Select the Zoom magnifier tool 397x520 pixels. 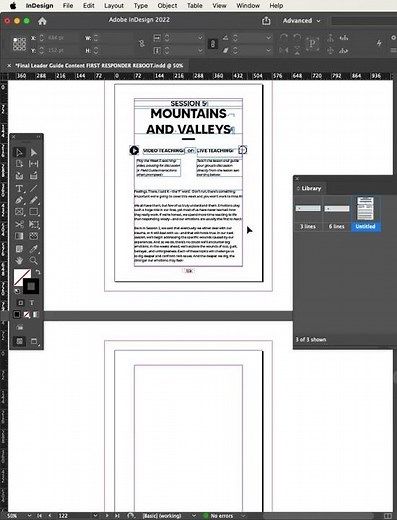coord(34,260)
